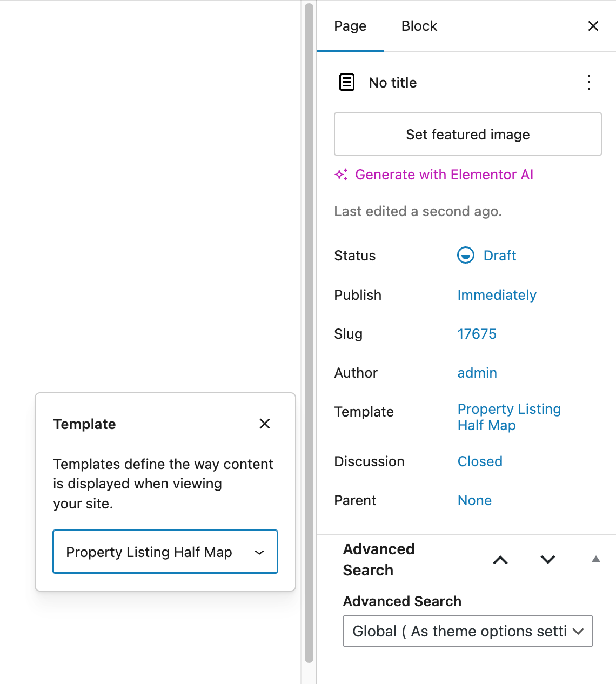Click None to set a parent page
This screenshot has width=616, height=684.
pyautogui.click(x=474, y=500)
